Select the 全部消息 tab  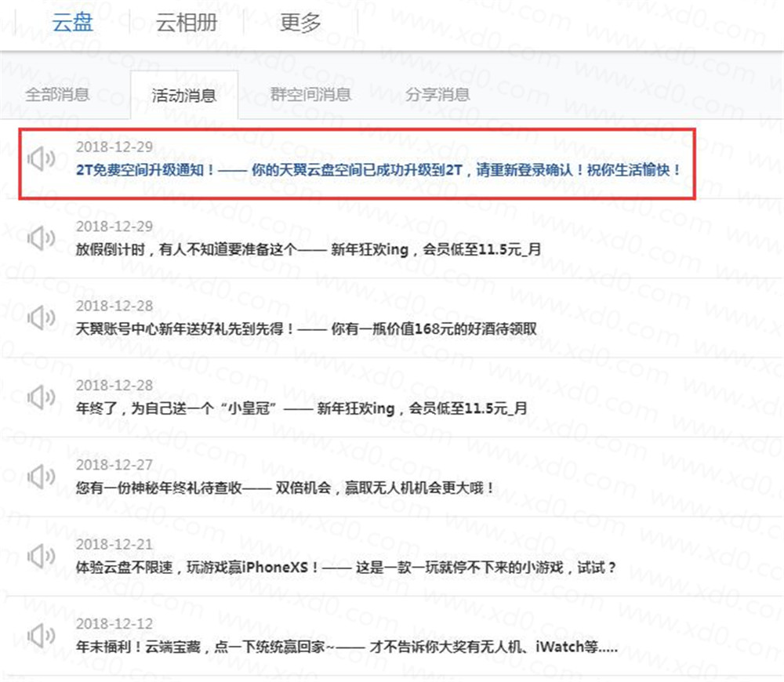[57, 95]
